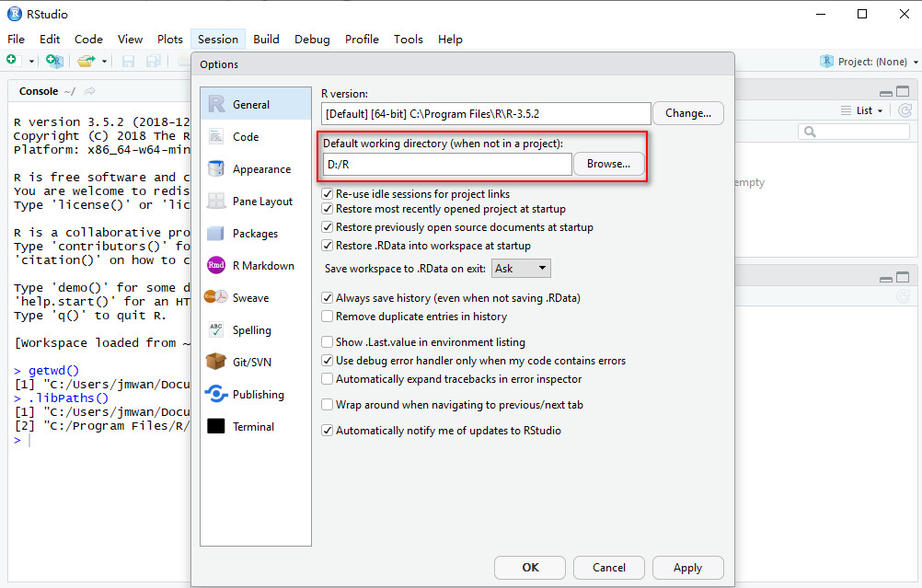Viewport: 922px width, 588px height.
Task: Click the default working directory text field
Action: [x=446, y=165]
